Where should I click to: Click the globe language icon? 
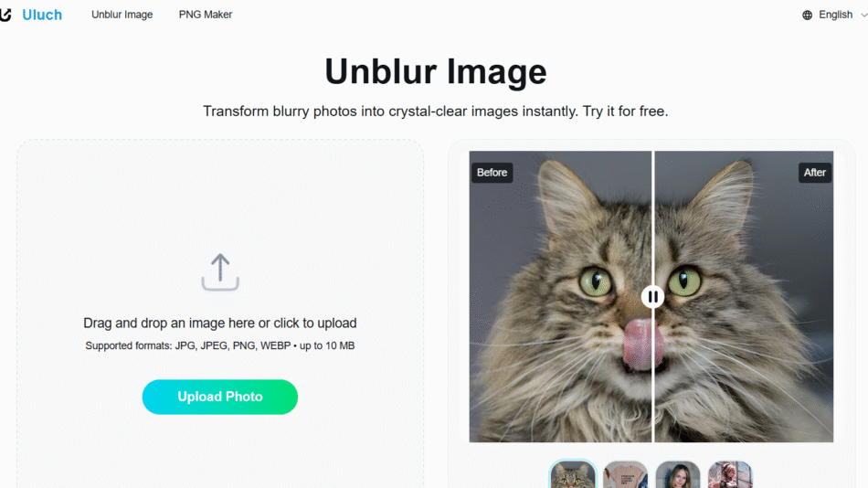[807, 15]
